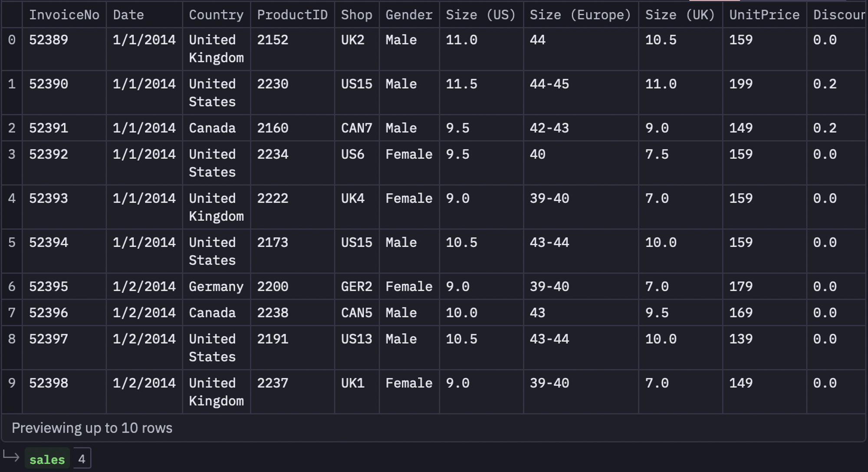This screenshot has height=472, width=868.
Task: Click the Gender column header
Action: coord(409,15)
